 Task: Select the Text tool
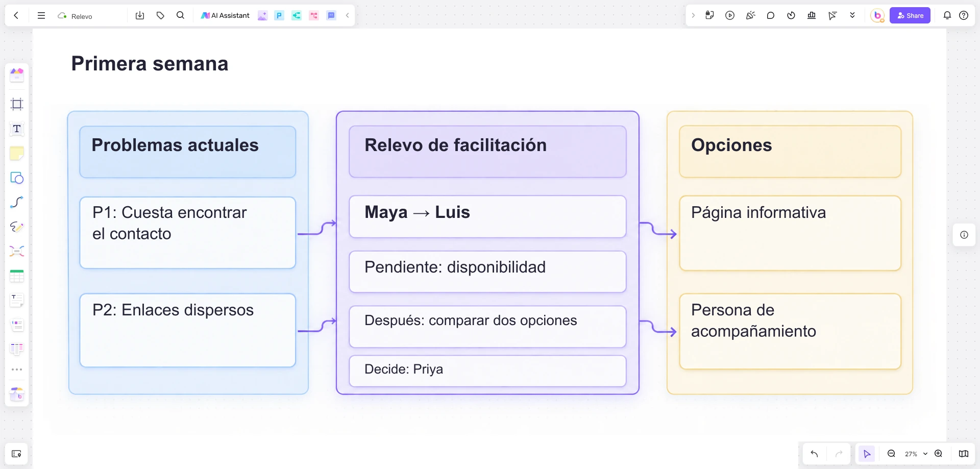pos(17,129)
